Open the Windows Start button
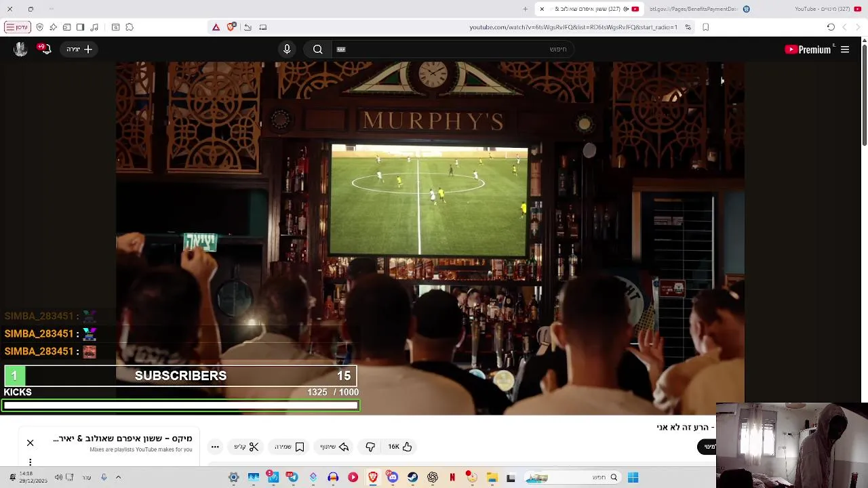The width and height of the screenshot is (868, 488). point(633,477)
